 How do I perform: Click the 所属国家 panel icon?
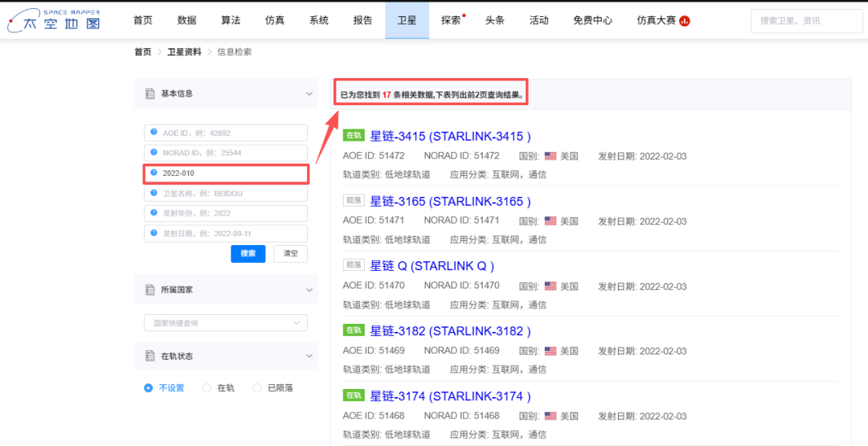pyautogui.click(x=149, y=290)
